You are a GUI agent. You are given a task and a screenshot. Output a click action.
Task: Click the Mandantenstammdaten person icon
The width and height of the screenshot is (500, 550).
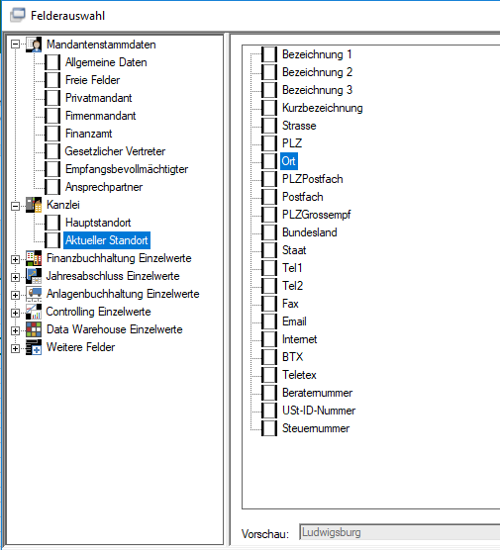(34, 45)
